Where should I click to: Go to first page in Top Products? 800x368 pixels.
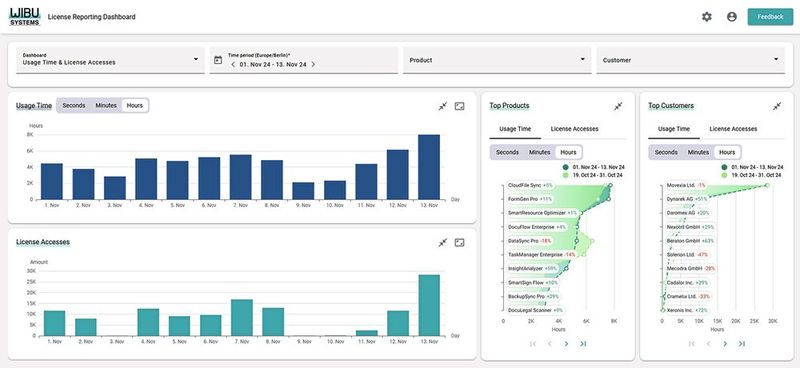(533, 344)
